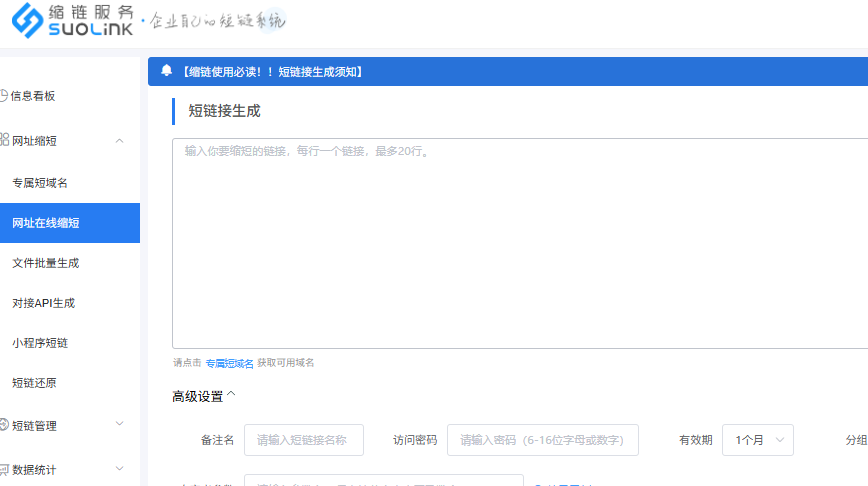
Task: Open the 有效期 1个月 dropdown
Action: pos(757,440)
